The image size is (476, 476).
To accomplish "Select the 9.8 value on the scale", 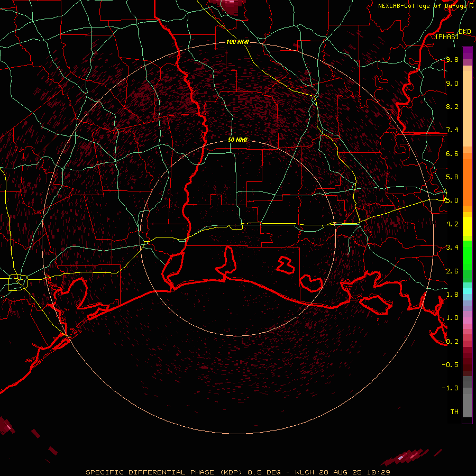I will click(x=452, y=59).
